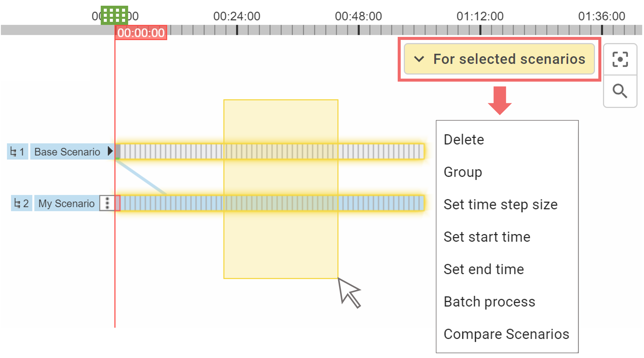Select Set start time menu entry
Image resolution: width=644 pixels, height=358 pixels.
487,237
